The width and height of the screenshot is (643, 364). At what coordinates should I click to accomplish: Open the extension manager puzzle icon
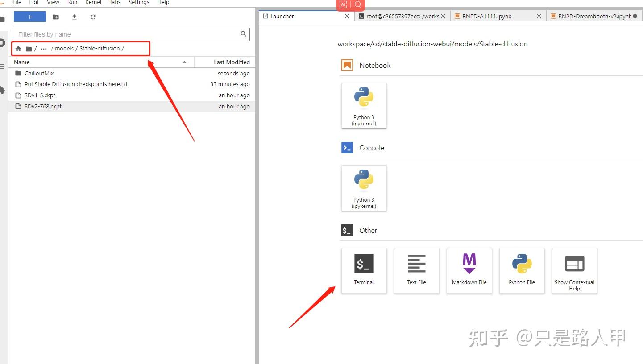pyautogui.click(x=3, y=90)
